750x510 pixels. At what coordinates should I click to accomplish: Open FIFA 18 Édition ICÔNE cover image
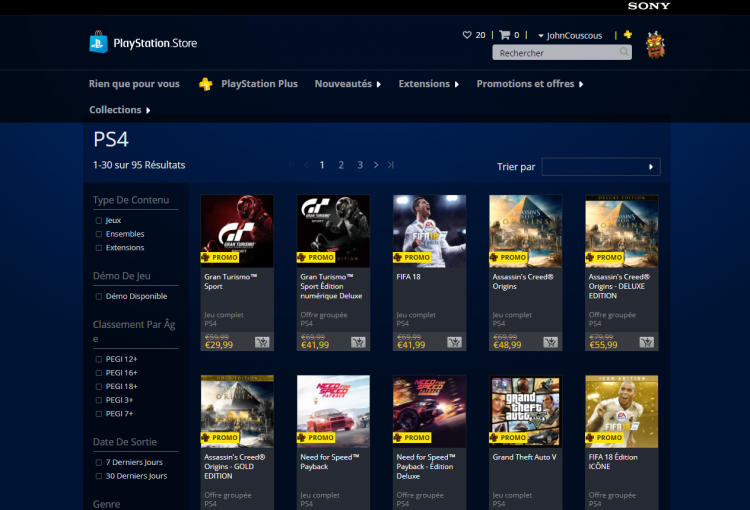click(622, 411)
